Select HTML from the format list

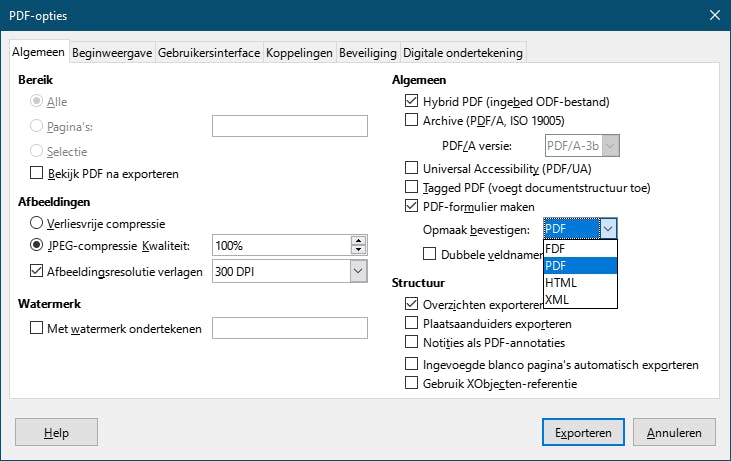coord(561,283)
